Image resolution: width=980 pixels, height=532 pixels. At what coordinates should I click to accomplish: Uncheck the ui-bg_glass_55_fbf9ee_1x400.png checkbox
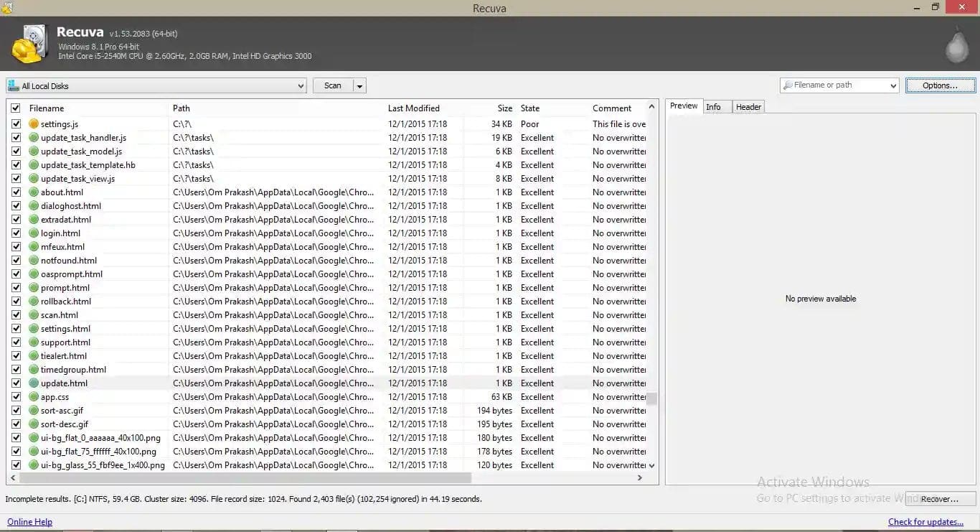coord(16,465)
